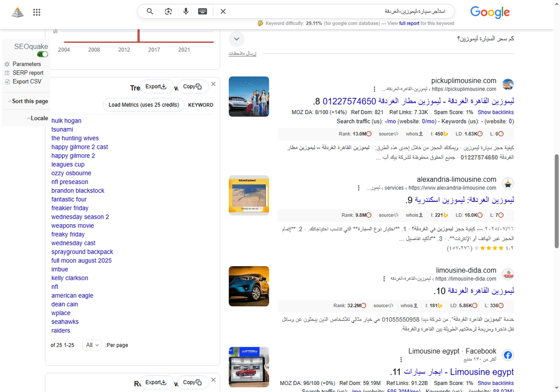Open Google Lens image search in search bar
This screenshot has height=392, width=560.
[168, 11]
